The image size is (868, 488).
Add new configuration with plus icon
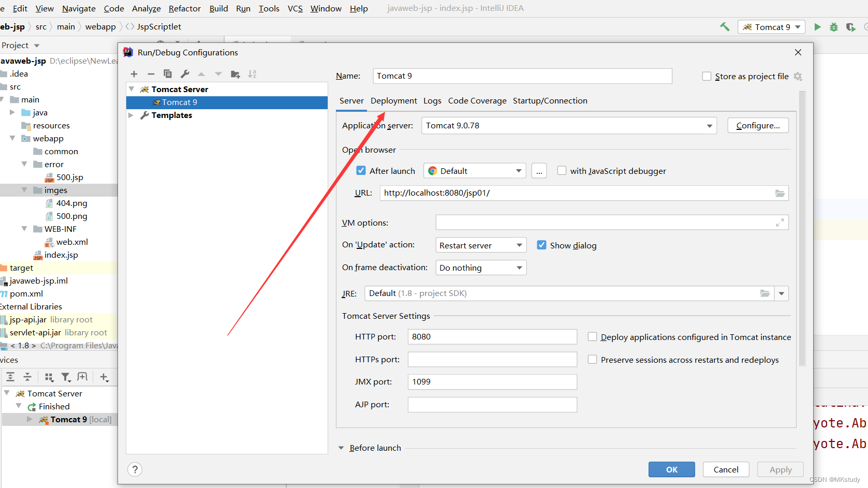tap(134, 74)
